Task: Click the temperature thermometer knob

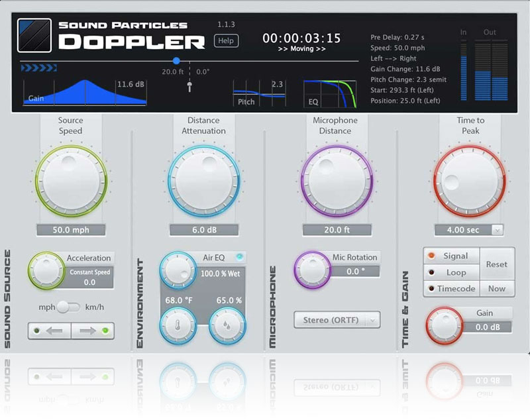Action: click(x=177, y=327)
